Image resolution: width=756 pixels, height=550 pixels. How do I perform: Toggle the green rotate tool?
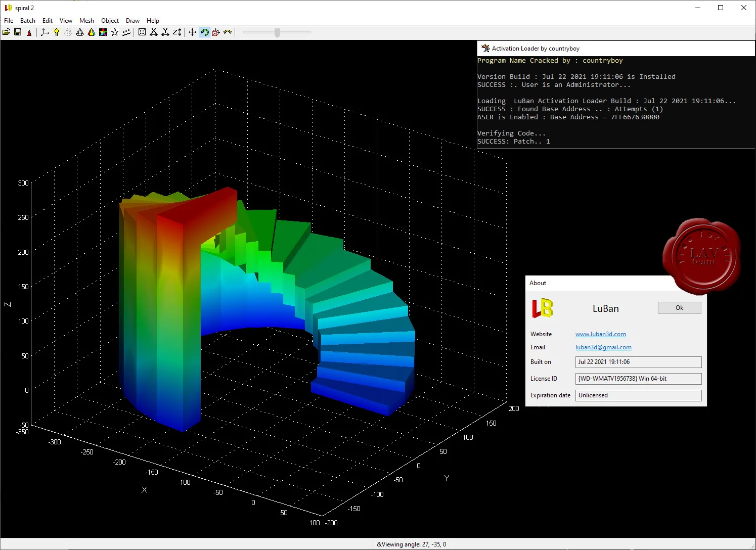click(x=204, y=32)
